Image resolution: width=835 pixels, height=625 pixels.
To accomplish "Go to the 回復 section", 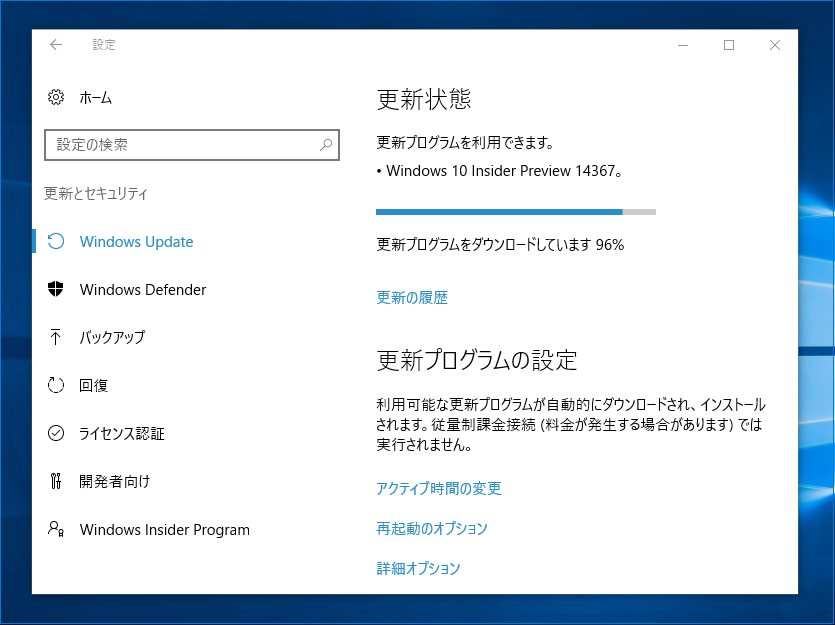I will coord(94,385).
